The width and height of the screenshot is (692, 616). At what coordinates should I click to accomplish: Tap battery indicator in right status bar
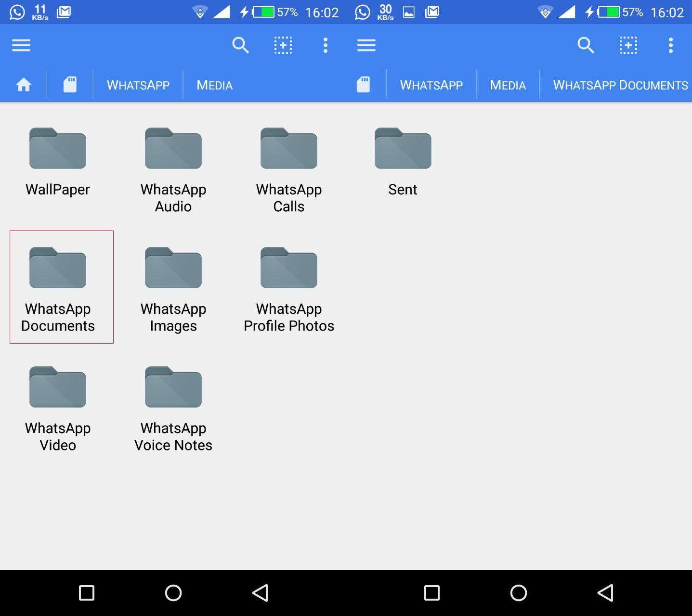tap(609, 12)
